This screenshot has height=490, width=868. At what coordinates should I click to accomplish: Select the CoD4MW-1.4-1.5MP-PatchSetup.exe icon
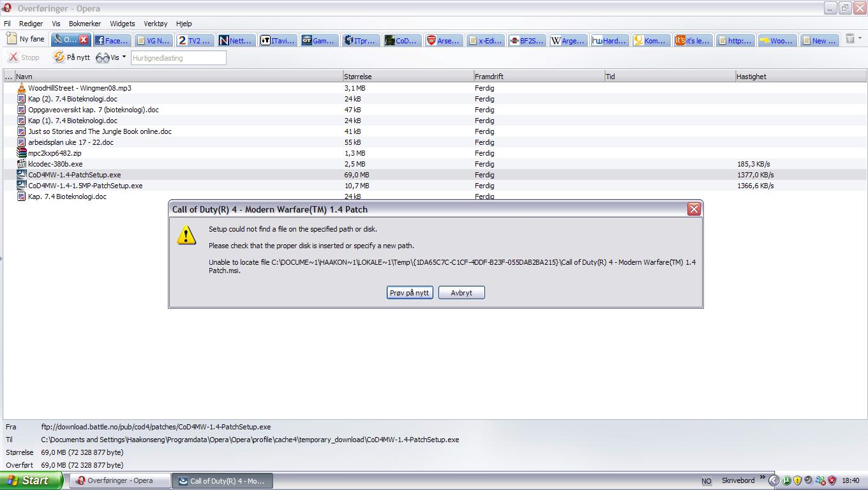pos(22,186)
